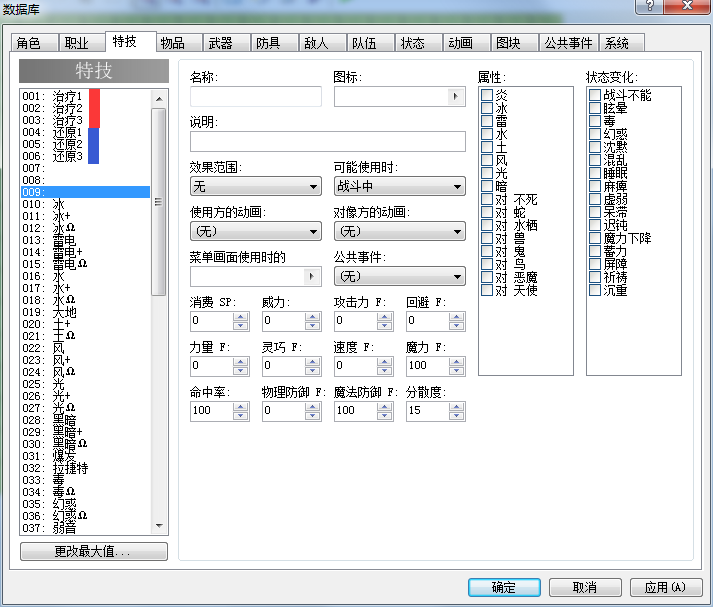Increase the 魔力 F value with the up arrow
The width and height of the screenshot is (713, 607).
pos(457,361)
